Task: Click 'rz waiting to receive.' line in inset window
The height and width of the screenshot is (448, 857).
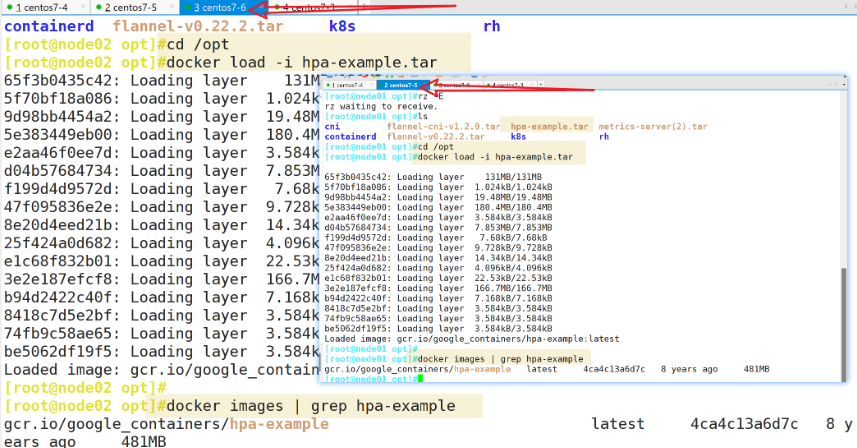Action: [381, 106]
